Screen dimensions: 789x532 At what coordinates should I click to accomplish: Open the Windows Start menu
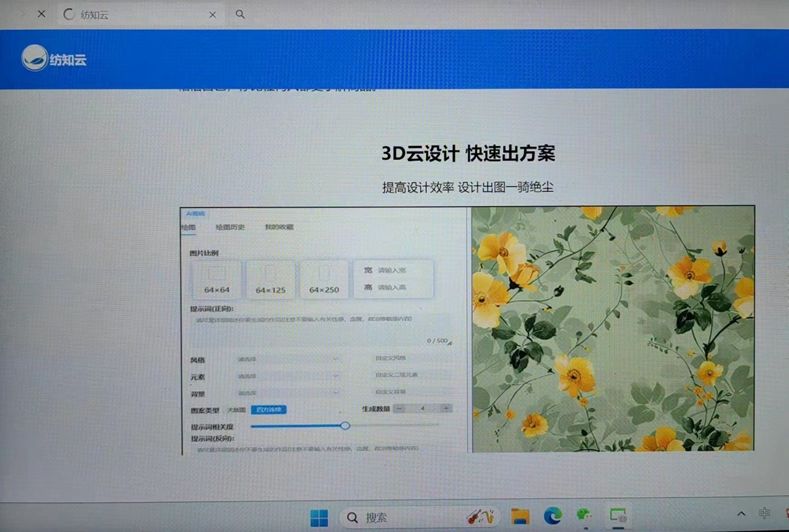coord(319,517)
